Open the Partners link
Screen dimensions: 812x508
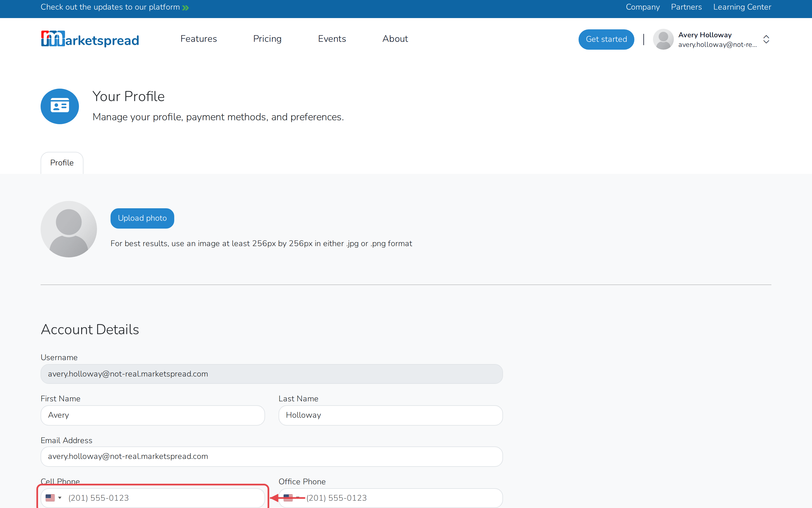click(686, 7)
